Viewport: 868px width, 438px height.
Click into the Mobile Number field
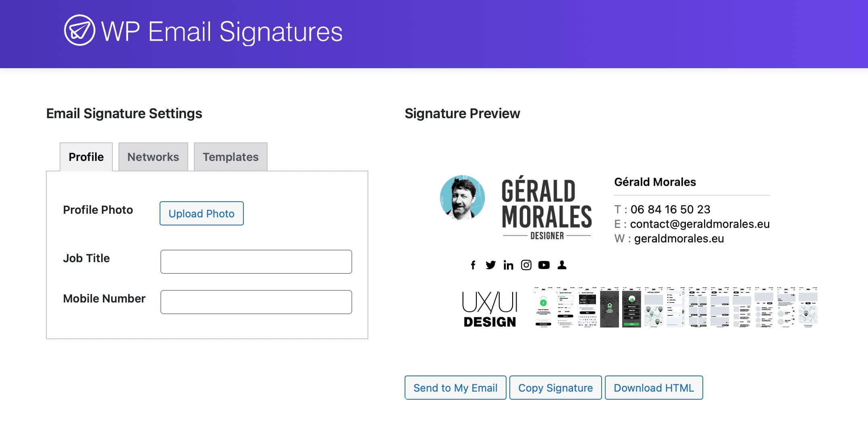point(256,302)
